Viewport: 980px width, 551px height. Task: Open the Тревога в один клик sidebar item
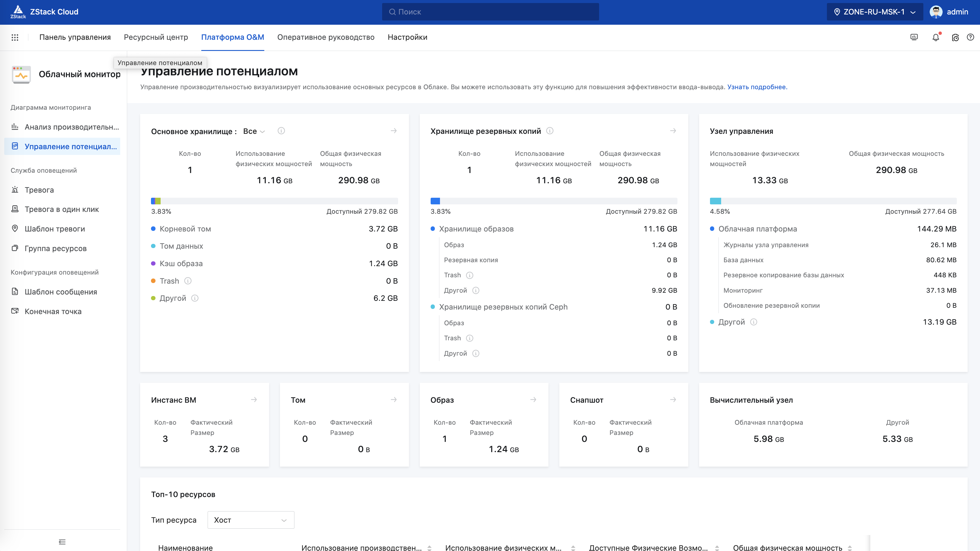point(62,209)
